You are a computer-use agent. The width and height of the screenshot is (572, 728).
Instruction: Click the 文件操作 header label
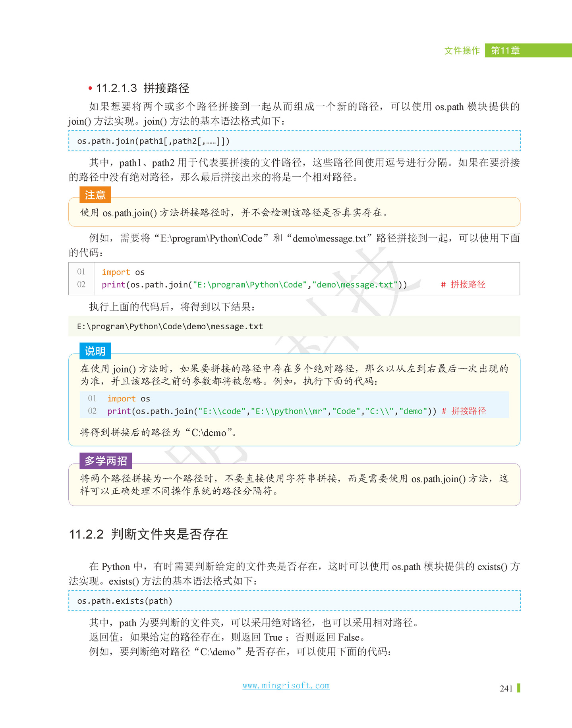(x=462, y=51)
